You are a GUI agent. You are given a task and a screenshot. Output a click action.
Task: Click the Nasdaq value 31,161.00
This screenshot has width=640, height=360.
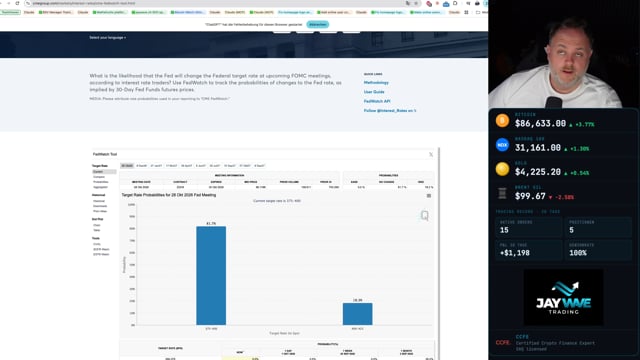(538, 148)
